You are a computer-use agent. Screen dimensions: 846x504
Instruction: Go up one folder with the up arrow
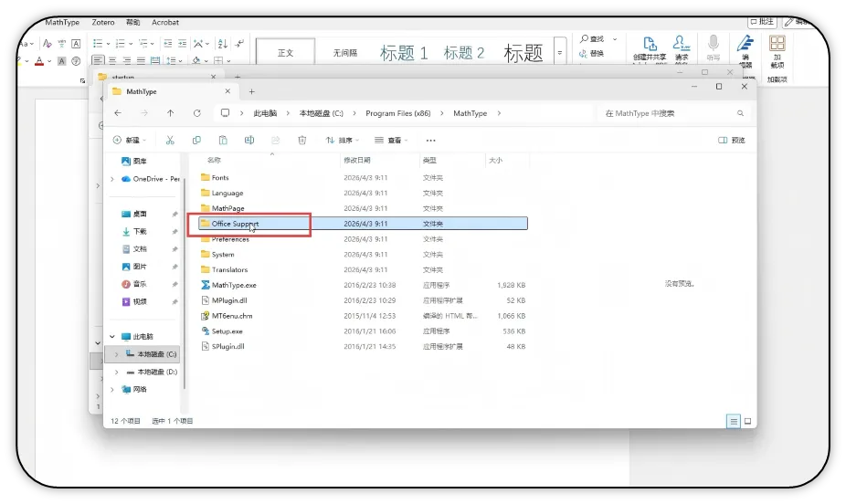click(x=171, y=113)
